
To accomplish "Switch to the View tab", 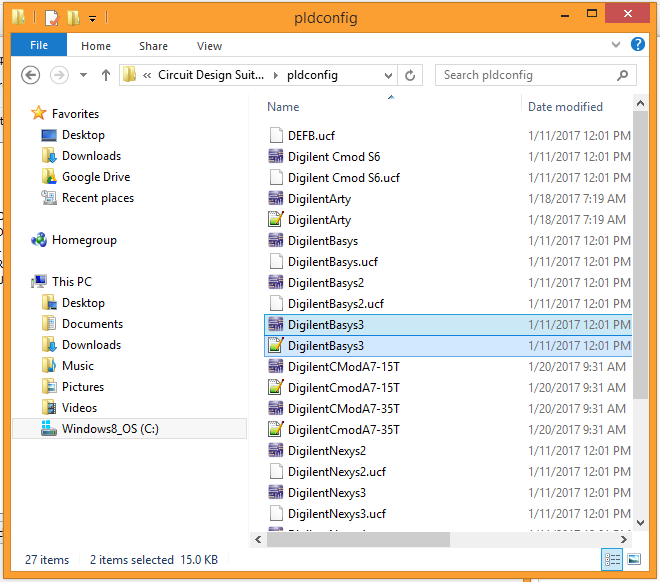I will pyautogui.click(x=209, y=46).
